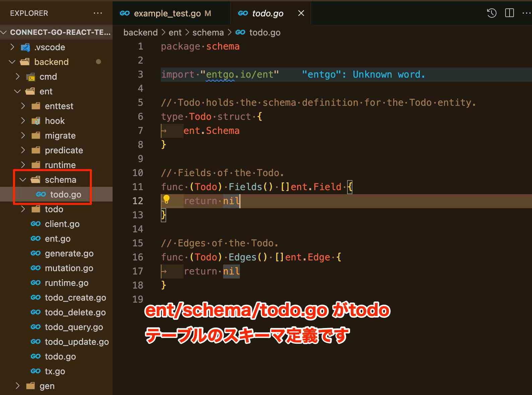Viewport: 532px width, 395px height.
Task: Select the todo.go editor tab
Action: point(267,13)
